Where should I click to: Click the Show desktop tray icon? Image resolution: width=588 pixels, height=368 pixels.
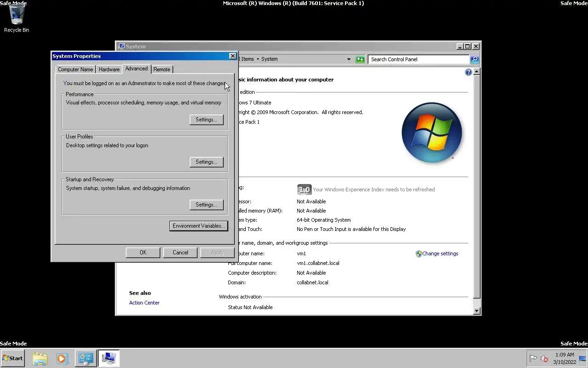(582, 358)
